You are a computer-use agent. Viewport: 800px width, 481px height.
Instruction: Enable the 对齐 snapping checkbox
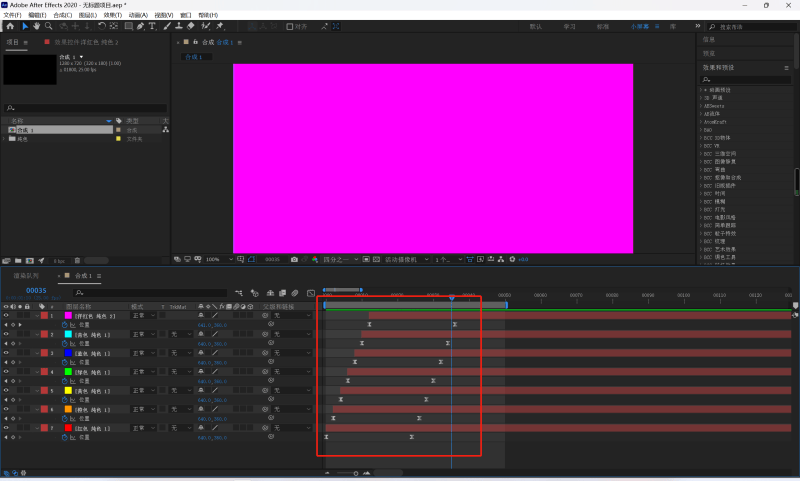coord(292,27)
